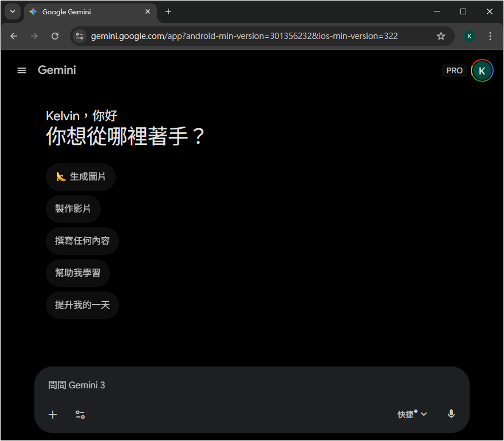Focus the 問問 Gemini 3 prompt field
Image resolution: width=504 pixels, height=441 pixels.
point(252,385)
